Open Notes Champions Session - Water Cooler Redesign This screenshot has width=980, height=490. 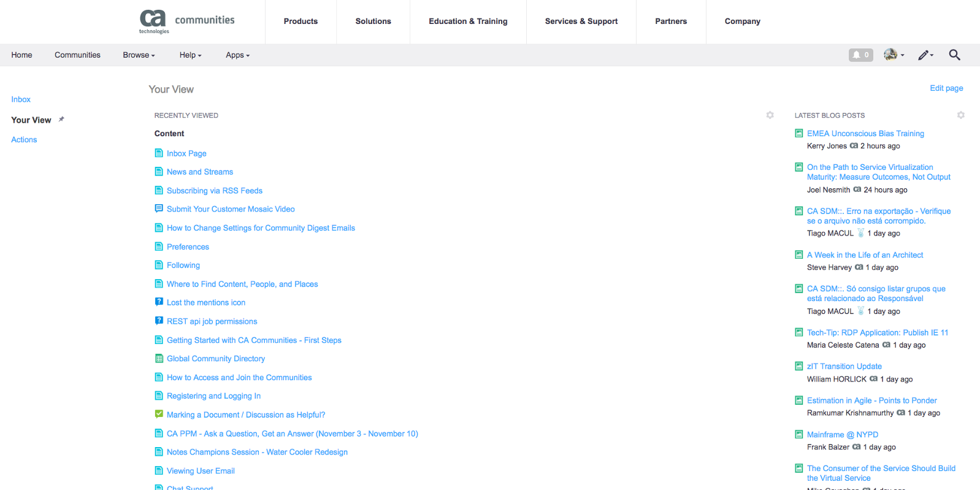[257, 452]
